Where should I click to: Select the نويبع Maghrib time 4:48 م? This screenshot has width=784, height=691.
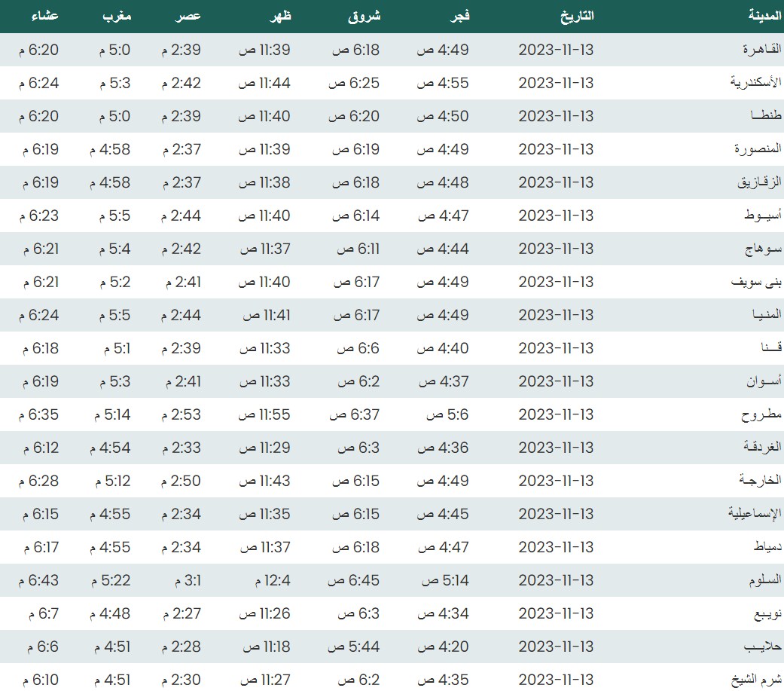pyautogui.click(x=110, y=613)
